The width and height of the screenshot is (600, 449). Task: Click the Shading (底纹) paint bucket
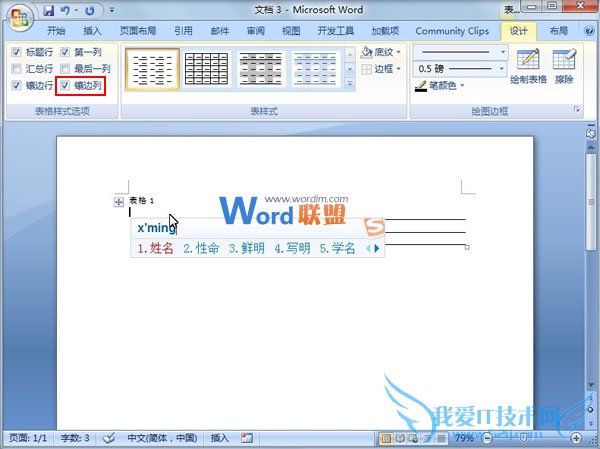(x=367, y=52)
